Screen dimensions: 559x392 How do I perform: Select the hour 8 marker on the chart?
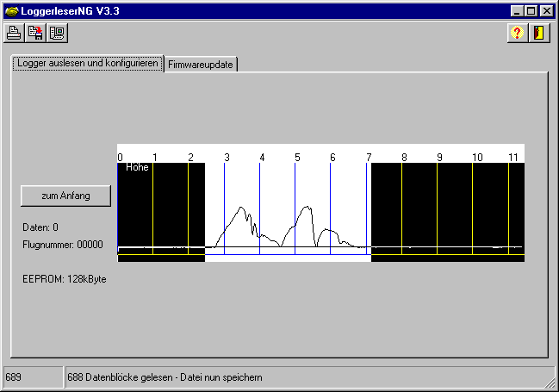click(x=403, y=158)
